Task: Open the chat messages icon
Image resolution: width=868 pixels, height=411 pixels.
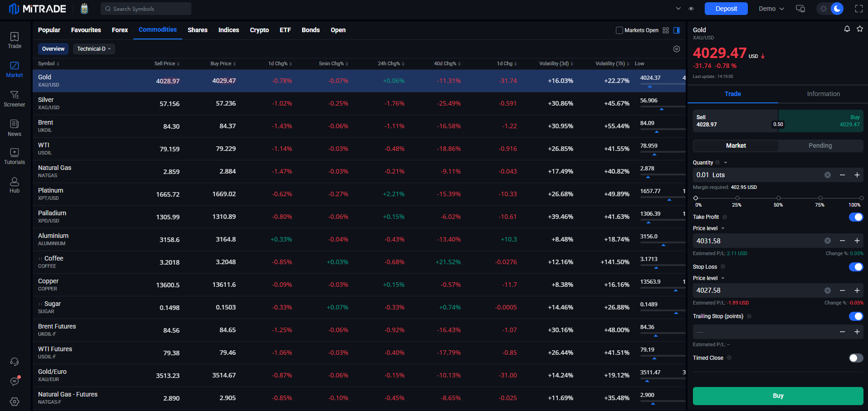Action: (x=15, y=382)
